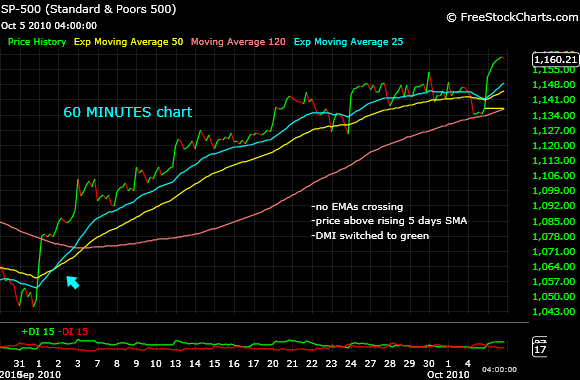580x380 pixels.
Task: Click the current price tag 1,160.21
Action: tap(556, 59)
